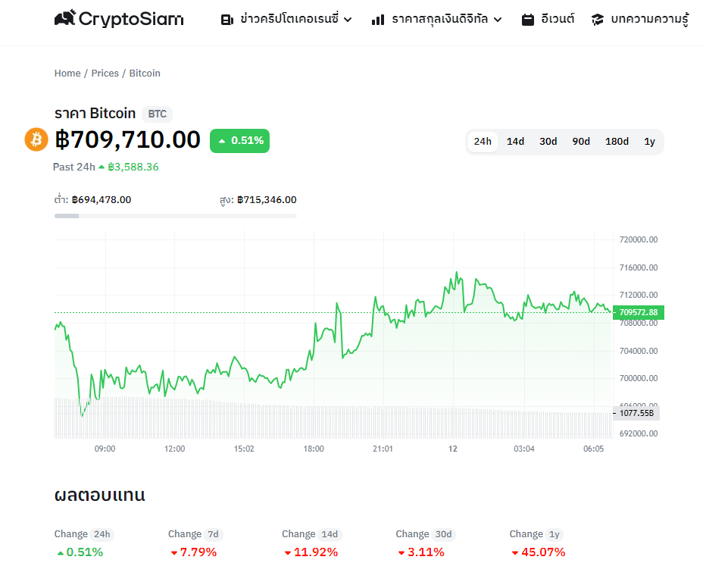
Task: Click the ฿709,710.00 price text
Action: [x=127, y=139]
